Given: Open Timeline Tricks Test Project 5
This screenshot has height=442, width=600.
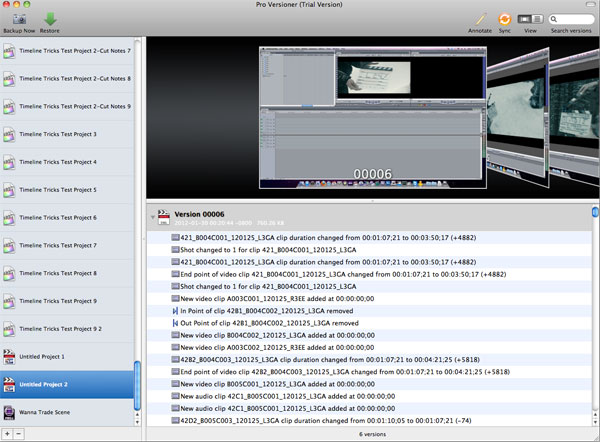Looking at the screenshot, I should point(67,190).
